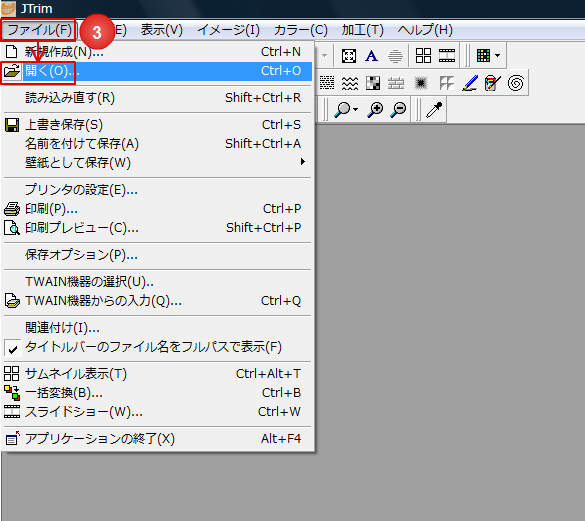This screenshot has height=521, width=585.
Task: Choose 一括変換(B)... batch convert
Action: click(157, 393)
